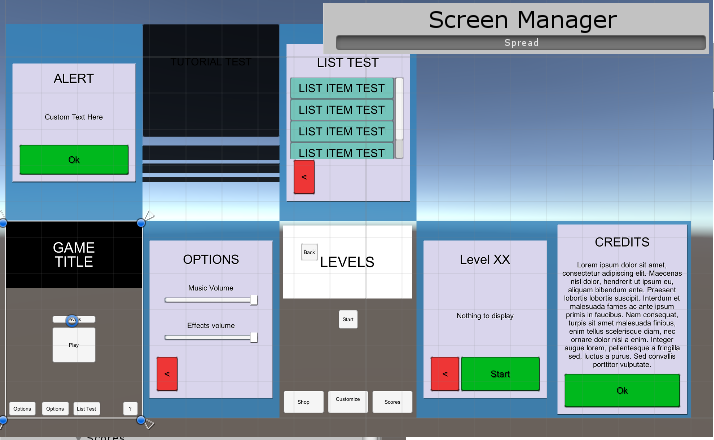714x440 pixels.
Task: Click the green Ok button in Alert panel
Action: 74,160
